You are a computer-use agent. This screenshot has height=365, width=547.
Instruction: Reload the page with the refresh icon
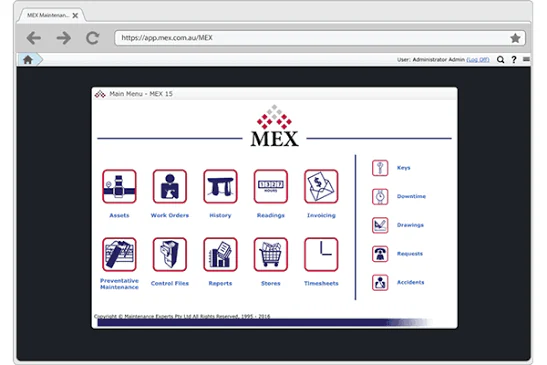click(92, 38)
